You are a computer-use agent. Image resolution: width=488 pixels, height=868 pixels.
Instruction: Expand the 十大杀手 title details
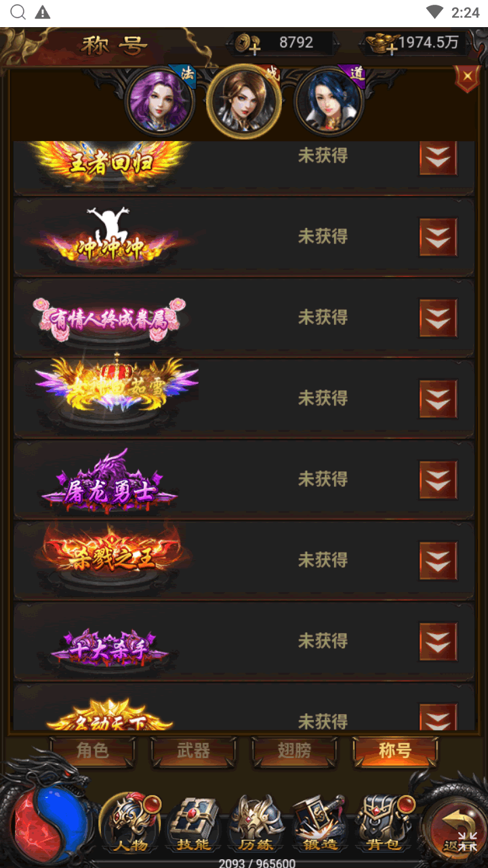coord(438,642)
